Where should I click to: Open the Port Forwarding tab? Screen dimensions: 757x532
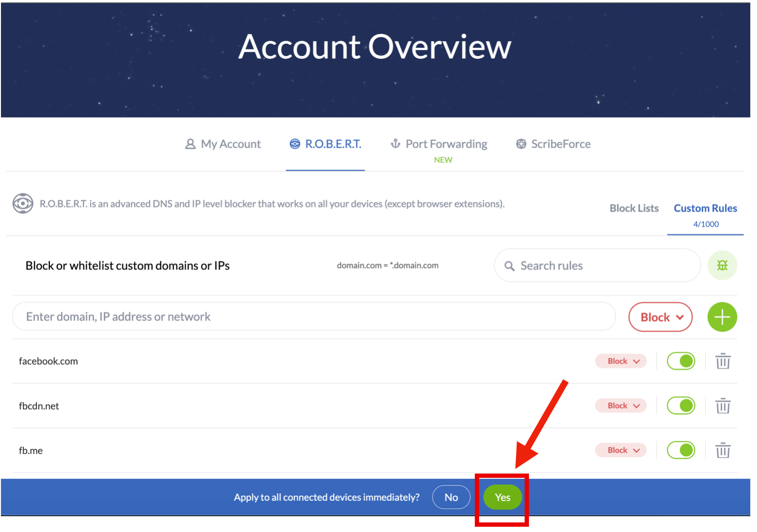click(439, 144)
